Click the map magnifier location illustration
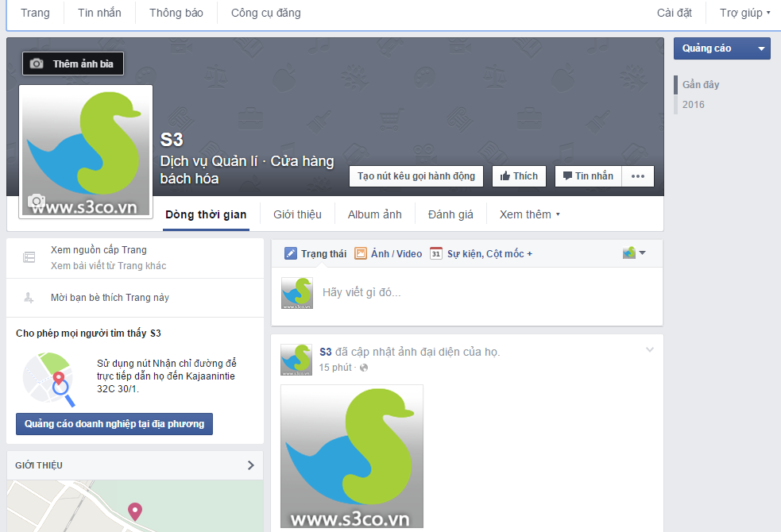This screenshot has height=532, width=781. 49,380
